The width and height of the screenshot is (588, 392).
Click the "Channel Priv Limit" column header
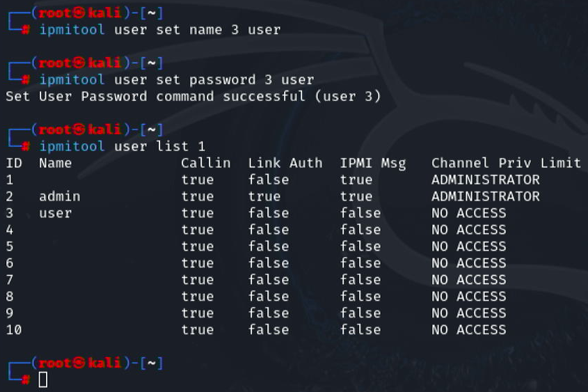coord(506,163)
